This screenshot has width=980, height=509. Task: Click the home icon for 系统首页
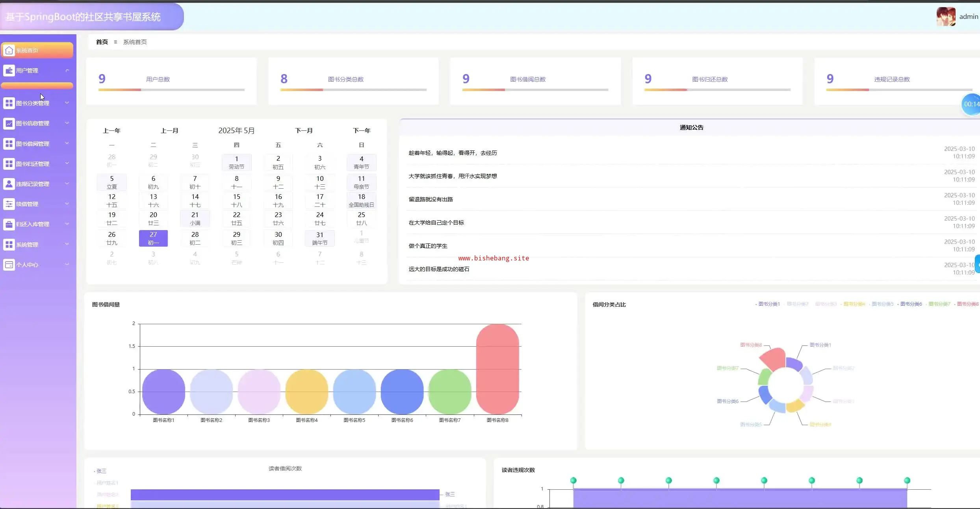9,50
